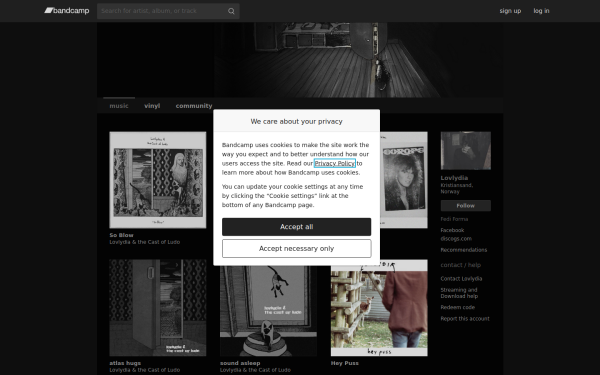Viewport: 600px width, 375px height.
Task: Open the sign up link
Action: pyautogui.click(x=510, y=11)
